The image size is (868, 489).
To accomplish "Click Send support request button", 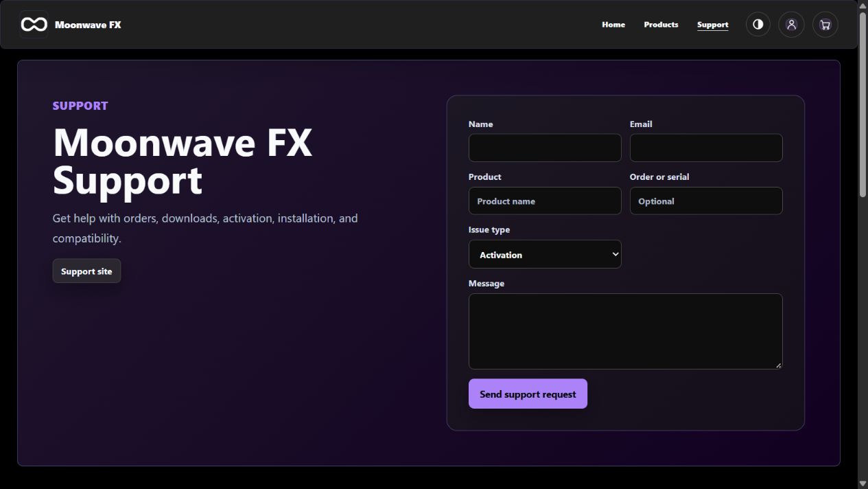I will pos(528,394).
